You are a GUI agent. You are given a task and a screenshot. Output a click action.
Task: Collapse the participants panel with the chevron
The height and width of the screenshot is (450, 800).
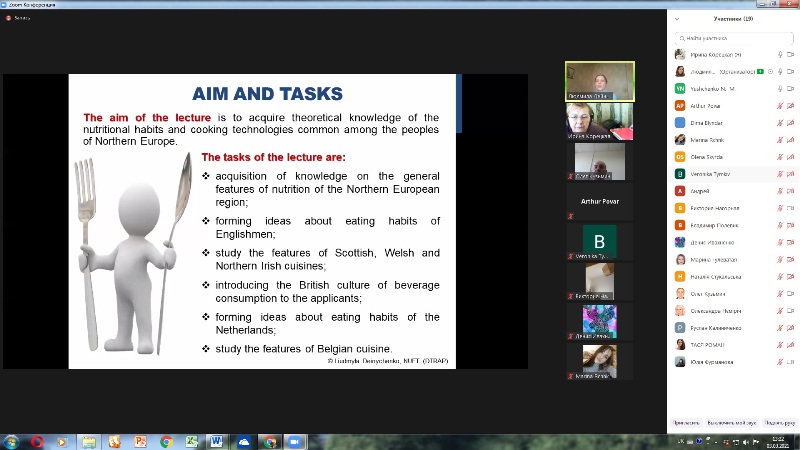[677, 19]
